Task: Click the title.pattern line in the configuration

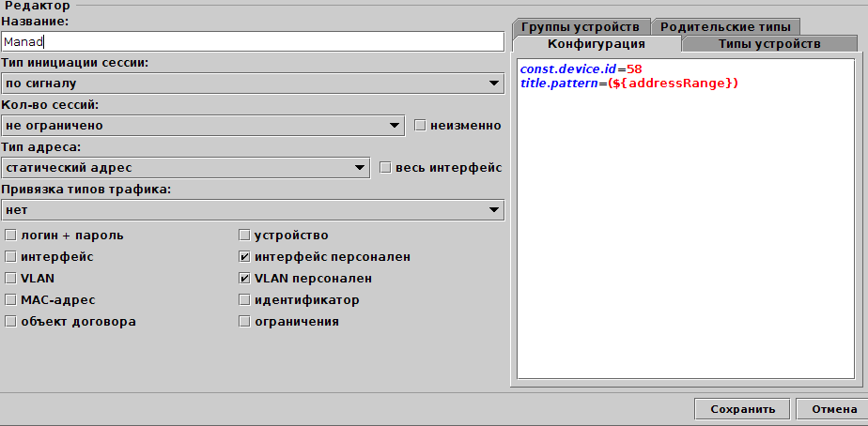Action: [x=628, y=84]
